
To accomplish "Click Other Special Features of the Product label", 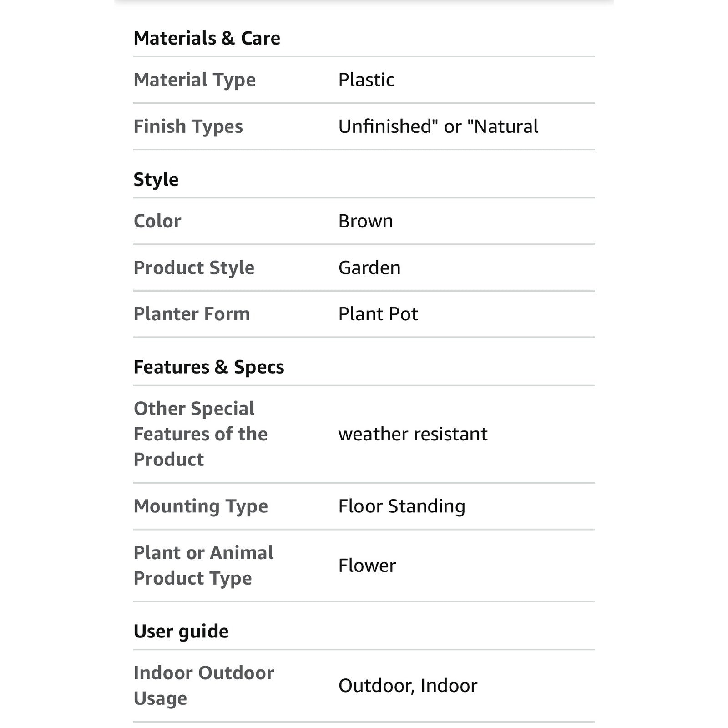I will pyautogui.click(x=201, y=434).
